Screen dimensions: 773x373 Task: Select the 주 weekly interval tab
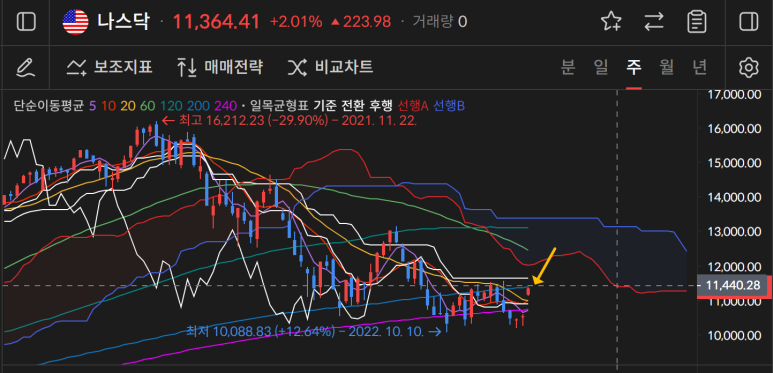(x=634, y=67)
